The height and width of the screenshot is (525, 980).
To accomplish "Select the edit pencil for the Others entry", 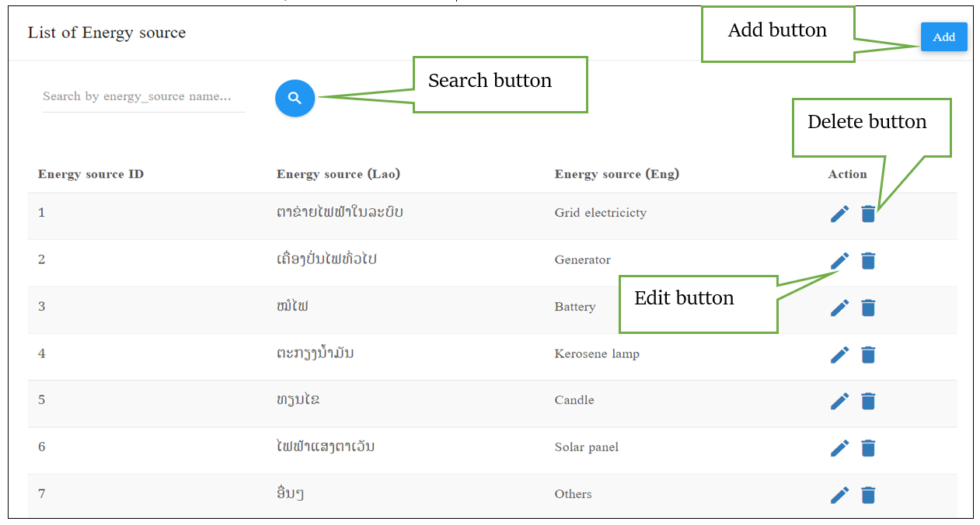I will [839, 495].
